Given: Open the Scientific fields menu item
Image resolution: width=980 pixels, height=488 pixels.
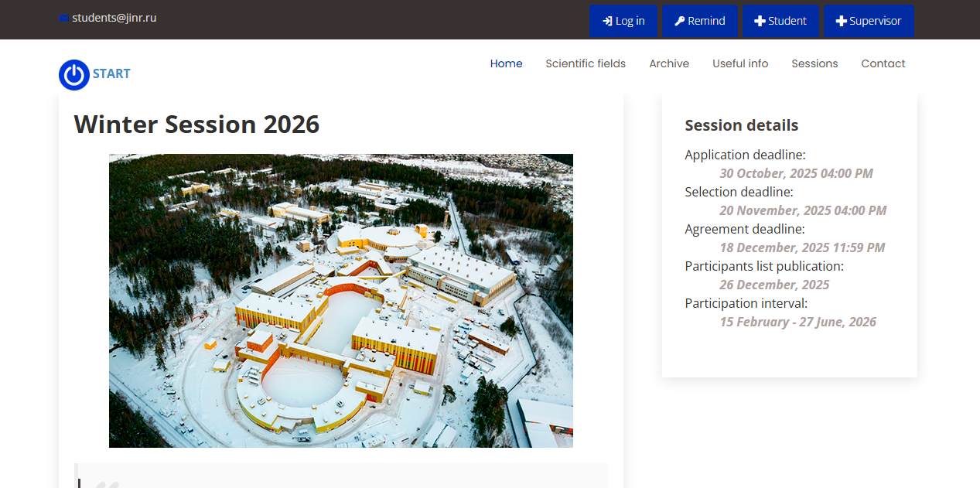Looking at the screenshot, I should point(586,63).
